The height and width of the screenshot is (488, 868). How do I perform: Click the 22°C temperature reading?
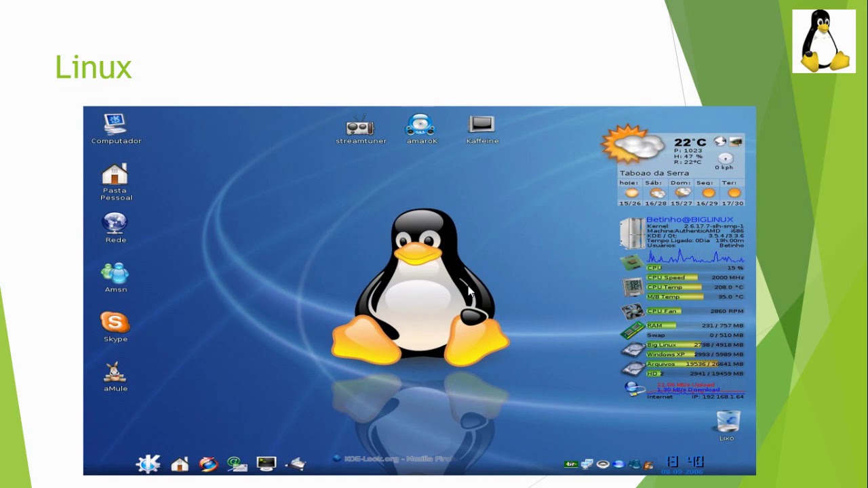[x=690, y=142]
